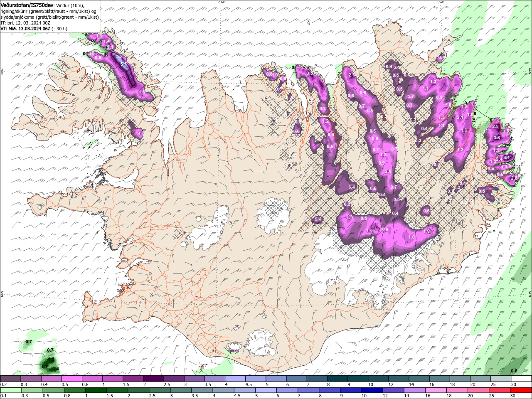Click the 1.5–2 magenta swatch, upper legend

pyautogui.click(x=133, y=379)
